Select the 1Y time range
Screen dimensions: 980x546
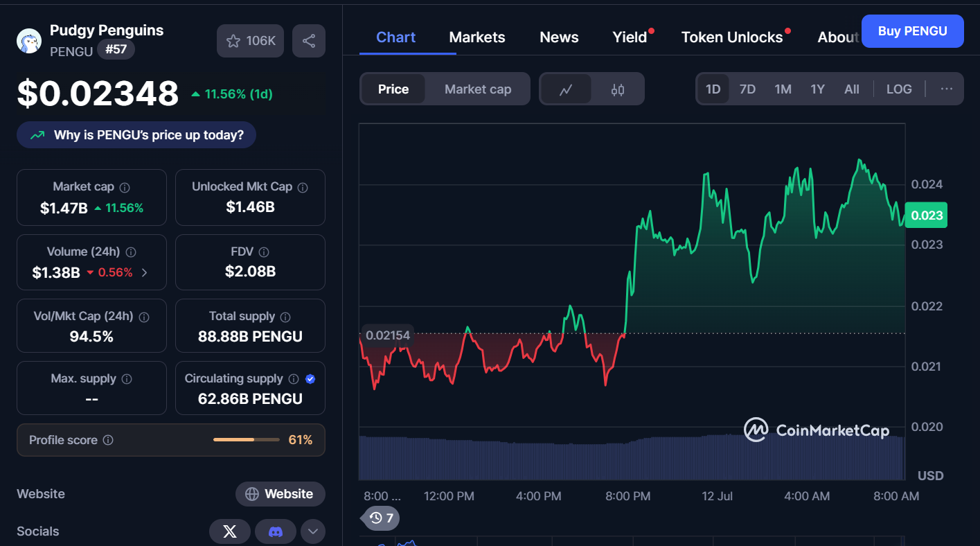point(818,89)
